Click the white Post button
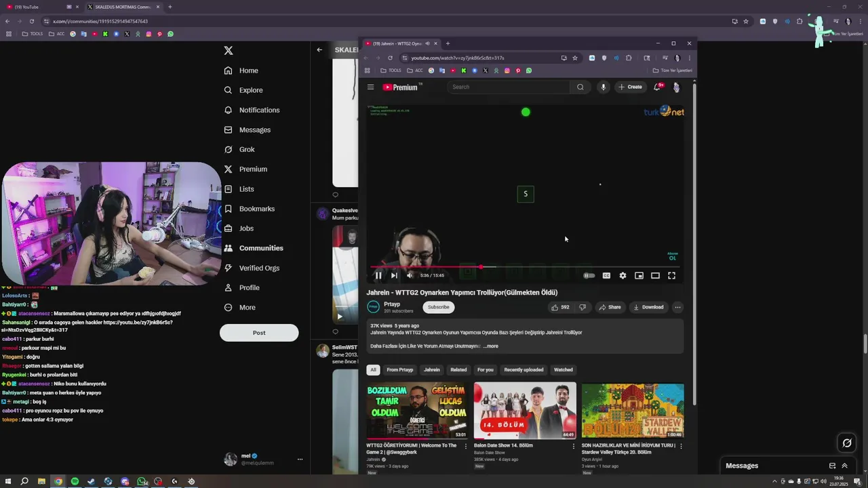This screenshot has width=868, height=488. (x=259, y=333)
